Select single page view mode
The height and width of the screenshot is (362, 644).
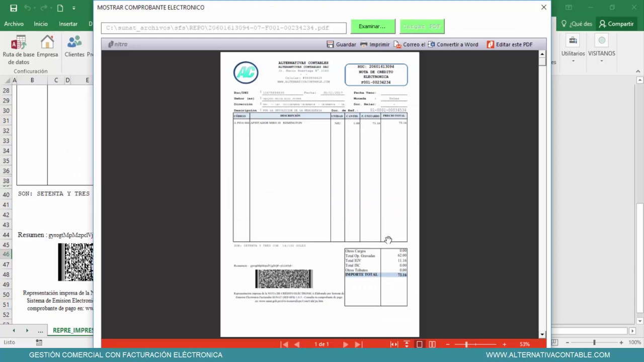419,344
